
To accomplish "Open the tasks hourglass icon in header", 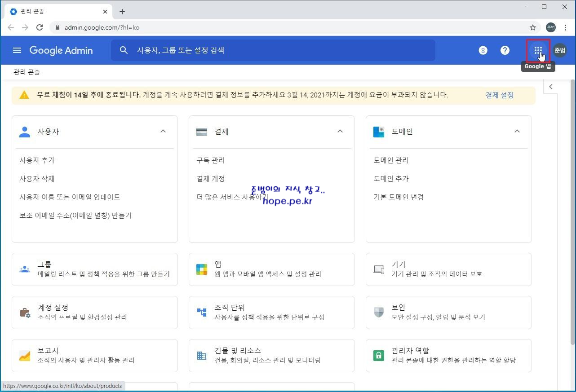I will 483,50.
